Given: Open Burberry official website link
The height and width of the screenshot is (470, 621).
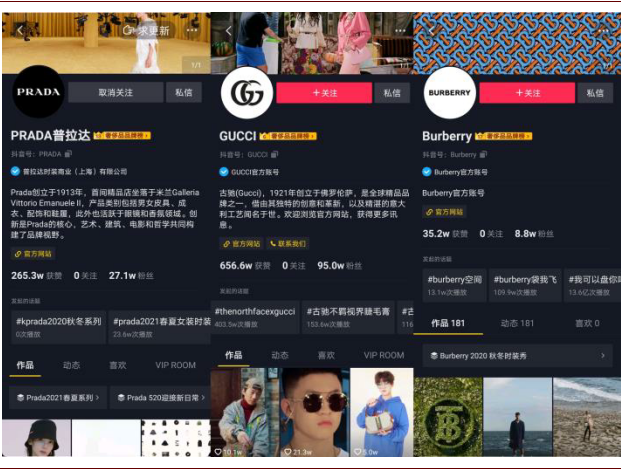Looking at the screenshot, I should [x=444, y=212].
